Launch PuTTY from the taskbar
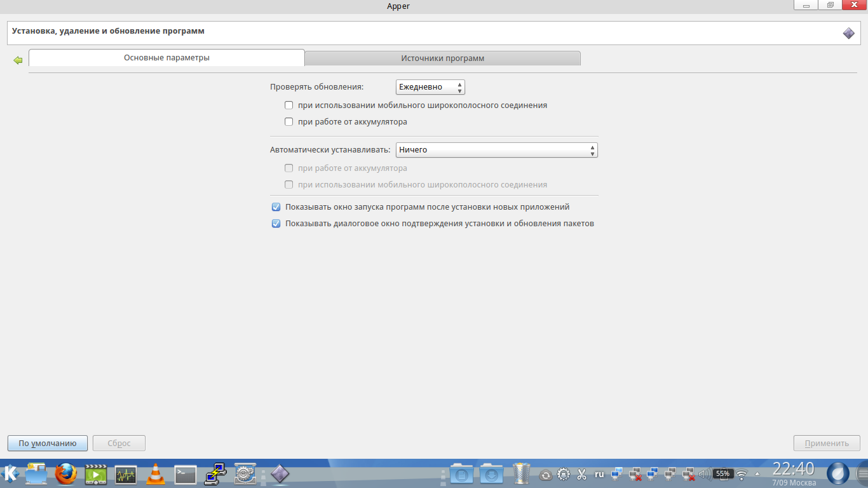Screen dimensions: 868x488 tap(215, 473)
